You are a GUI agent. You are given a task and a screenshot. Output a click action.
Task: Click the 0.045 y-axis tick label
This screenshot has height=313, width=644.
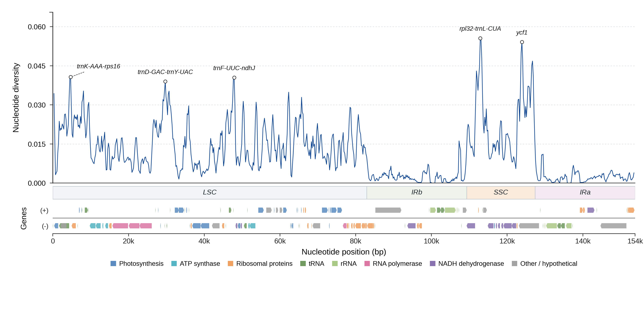point(37,66)
